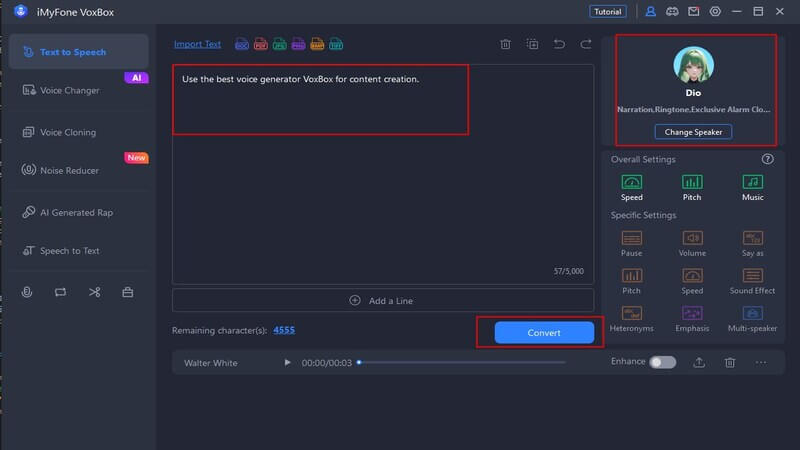Image resolution: width=800 pixels, height=450 pixels.
Task: Open the user account icon
Action: click(651, 11)
